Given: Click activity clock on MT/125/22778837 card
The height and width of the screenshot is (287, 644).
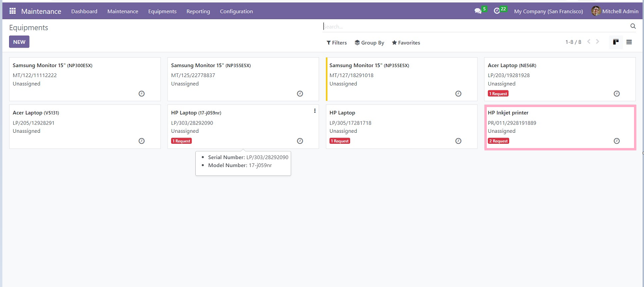Looking at the screenshot, I should pos(300,94).
